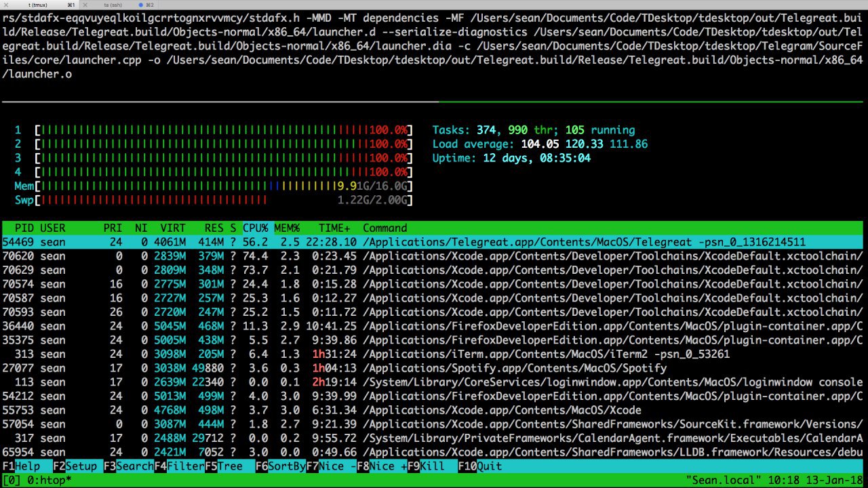The width and height of the screenshot is (868, 488).
Task: Open F4 Filter in htop footer
Action: pyautogui.click(x=180, y=466)
